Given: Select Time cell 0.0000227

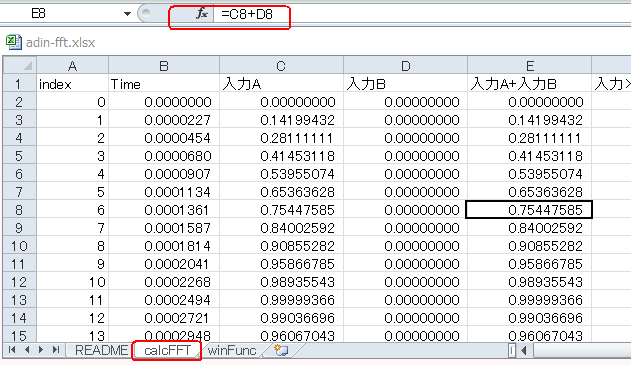Looking at the screenshot, I should pyautogui.click(x=164, y=120).
